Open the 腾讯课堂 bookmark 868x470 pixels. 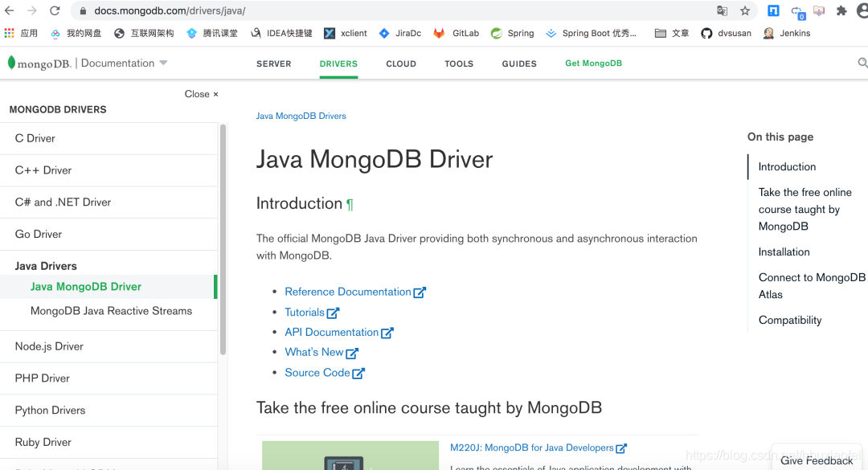[212, 33]
